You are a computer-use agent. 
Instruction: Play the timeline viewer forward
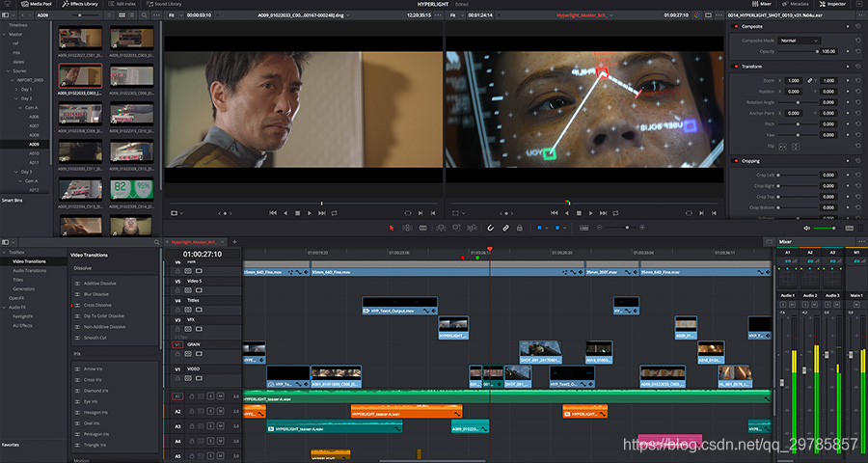point(590,212)
